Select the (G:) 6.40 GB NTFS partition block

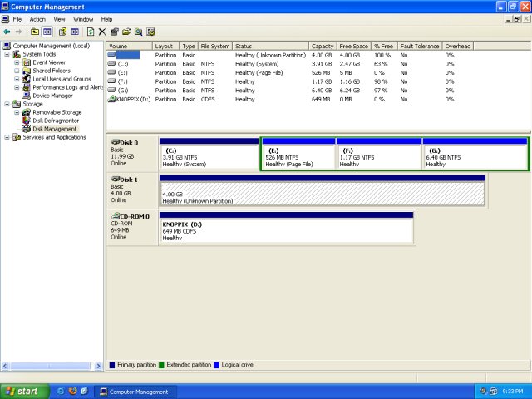pos(475,158)
